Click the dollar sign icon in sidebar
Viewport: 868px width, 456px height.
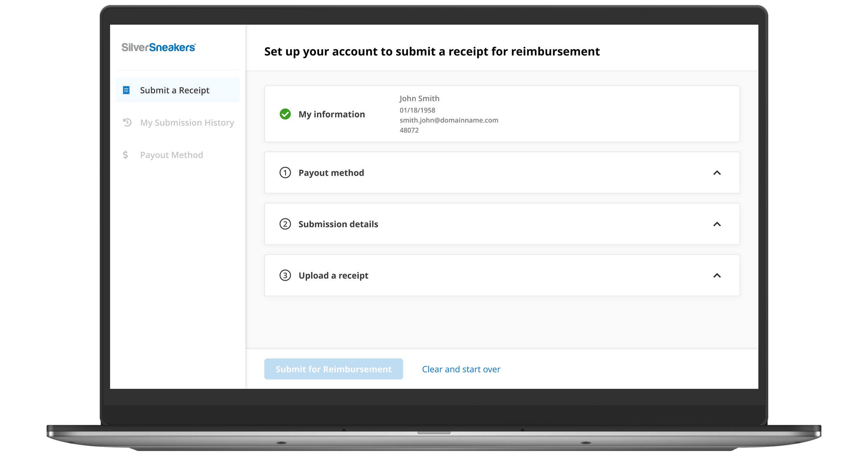coord(125,155)
